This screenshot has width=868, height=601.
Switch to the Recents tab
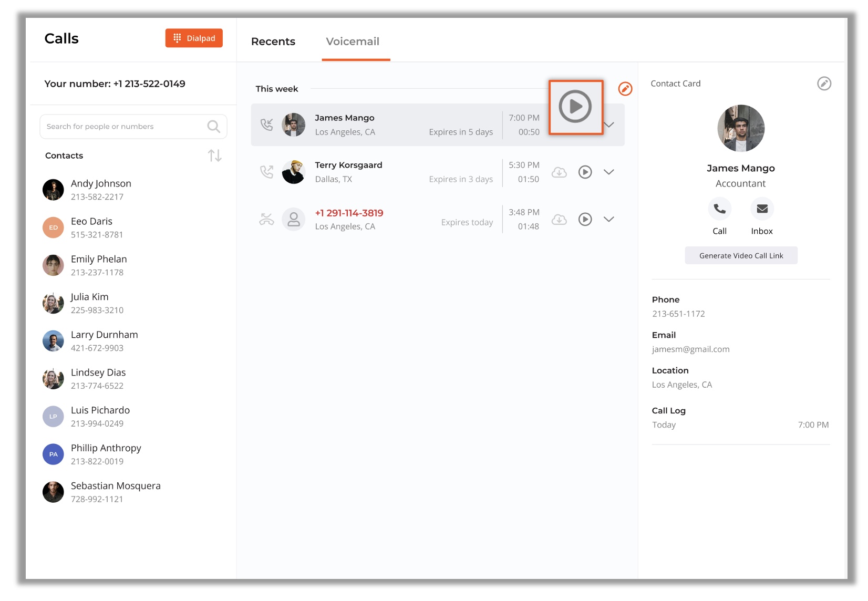pyautogui.click(x=273, y=42)
